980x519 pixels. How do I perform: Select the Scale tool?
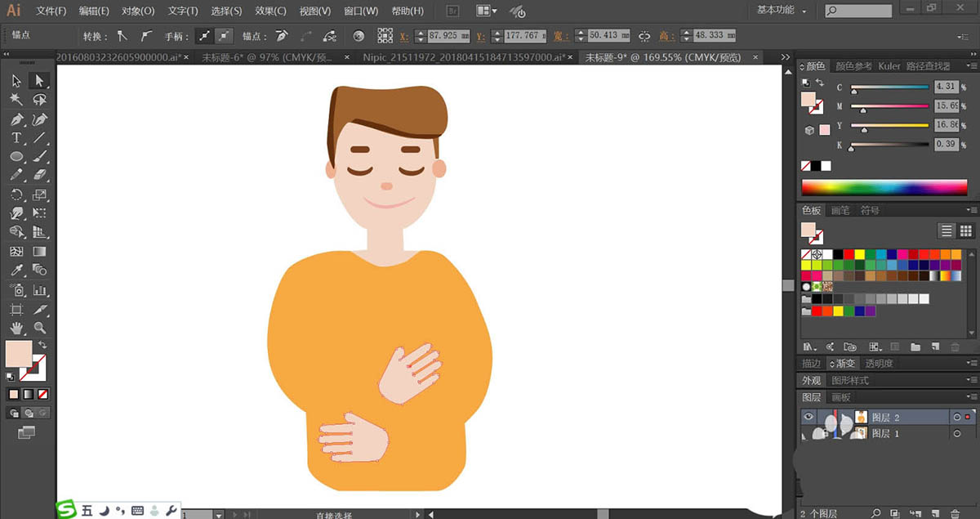(39, 195)
